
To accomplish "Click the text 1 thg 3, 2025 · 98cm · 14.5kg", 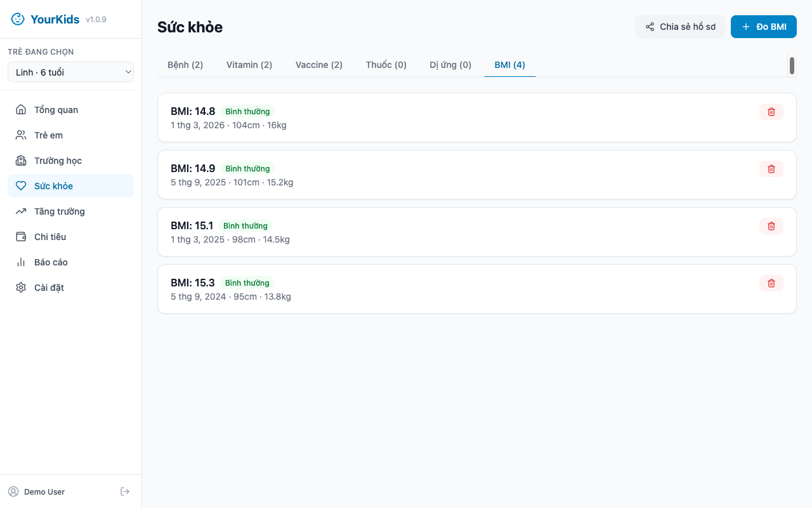I will (x=230, y=239).
